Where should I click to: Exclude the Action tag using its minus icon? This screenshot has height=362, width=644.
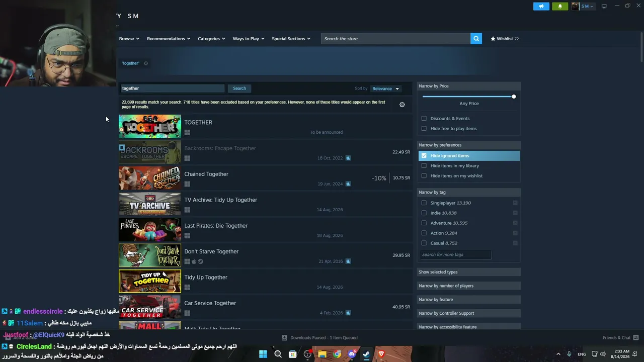[x=515, y=233]
